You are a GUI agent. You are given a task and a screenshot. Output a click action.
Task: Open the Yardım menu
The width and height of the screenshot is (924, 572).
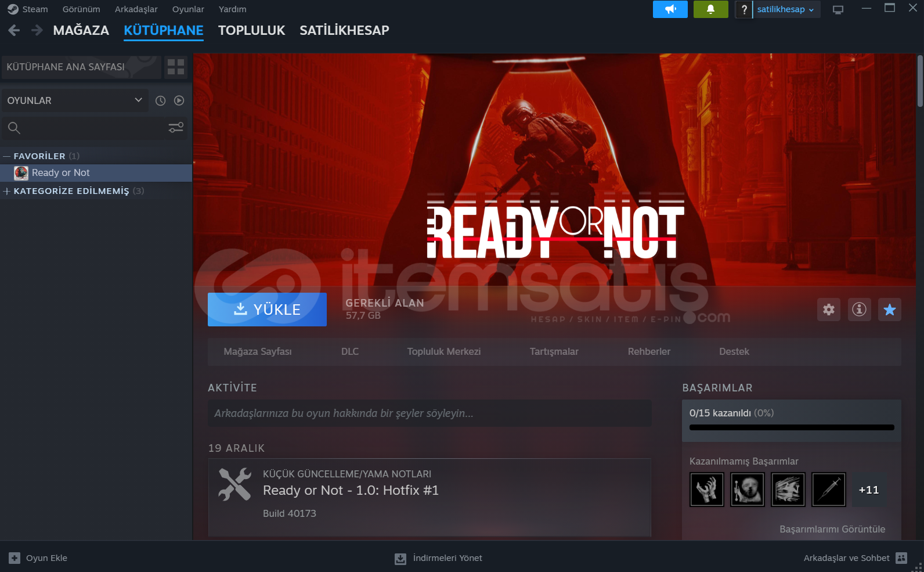coord(232,9)
